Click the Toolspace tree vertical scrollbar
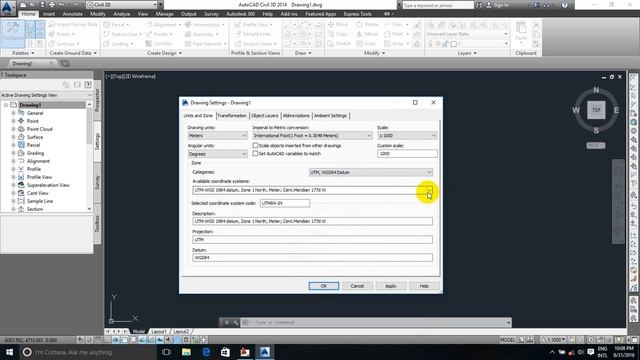 tap(89, 157)
